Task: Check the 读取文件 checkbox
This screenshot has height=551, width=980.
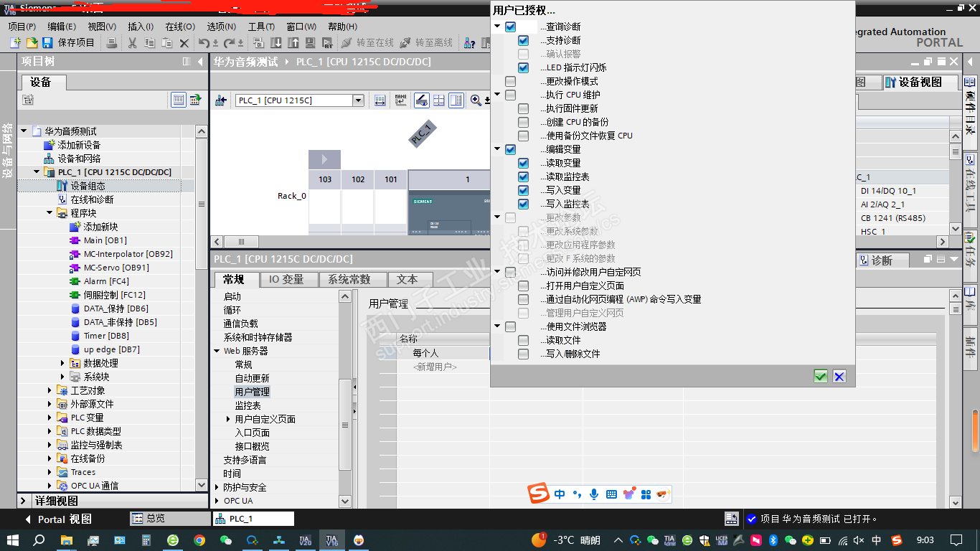Action: (523, 340)
